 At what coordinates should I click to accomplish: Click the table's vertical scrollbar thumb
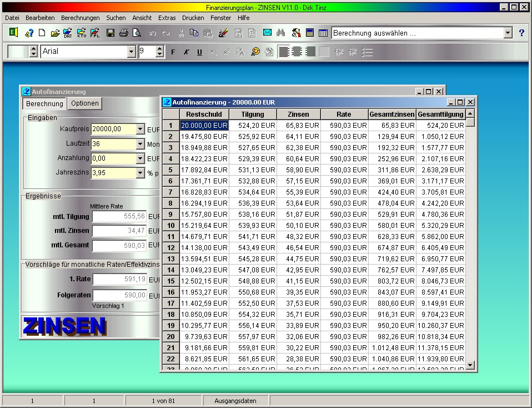pos(470,122)
